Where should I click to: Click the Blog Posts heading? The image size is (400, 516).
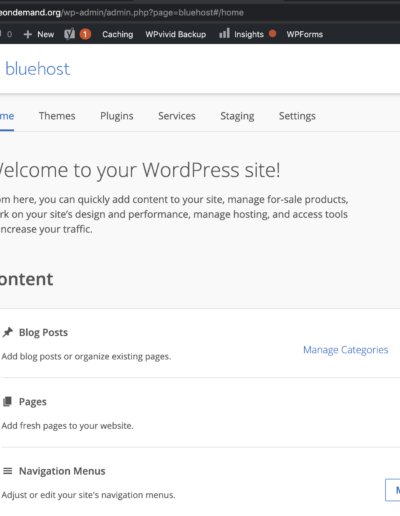[43, 332]
